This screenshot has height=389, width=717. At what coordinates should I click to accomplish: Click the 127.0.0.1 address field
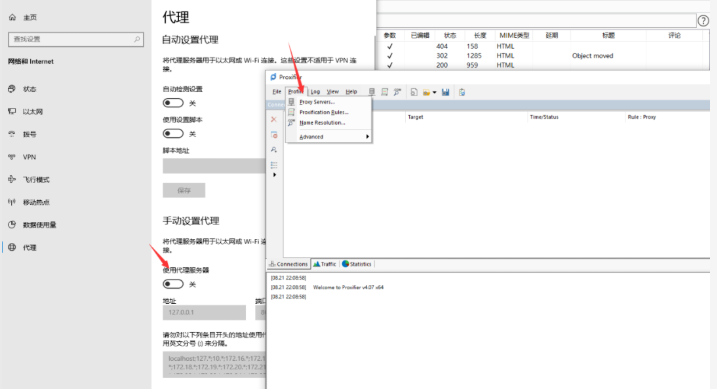click(x=204, y=312)
